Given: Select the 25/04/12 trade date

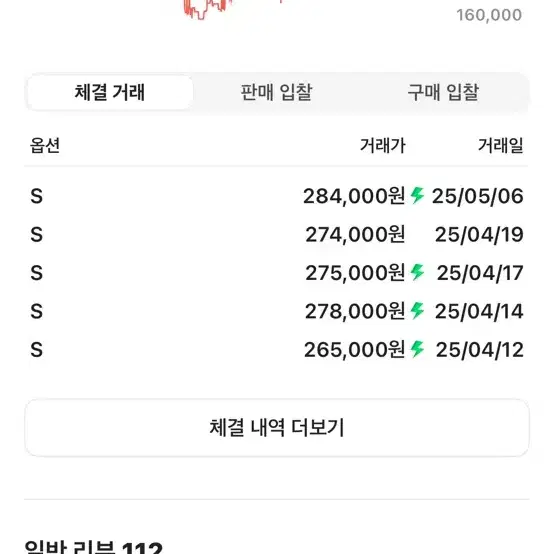Looking at the screenshot, I should coord(479,350).
